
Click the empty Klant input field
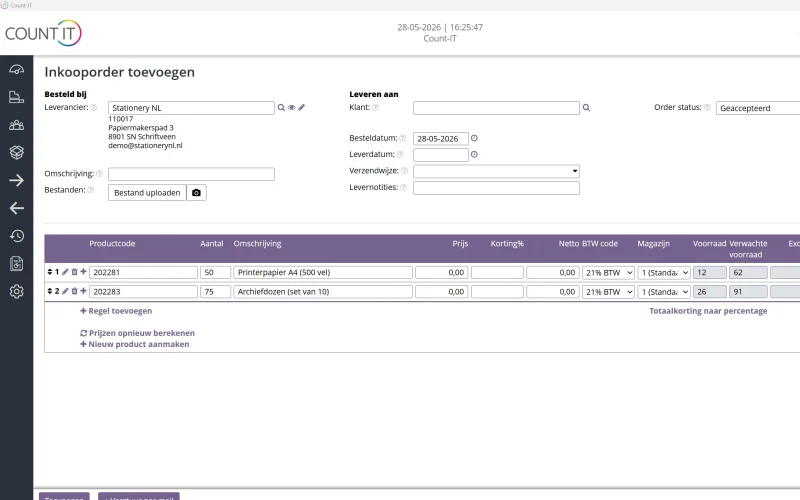coord(496,108)
